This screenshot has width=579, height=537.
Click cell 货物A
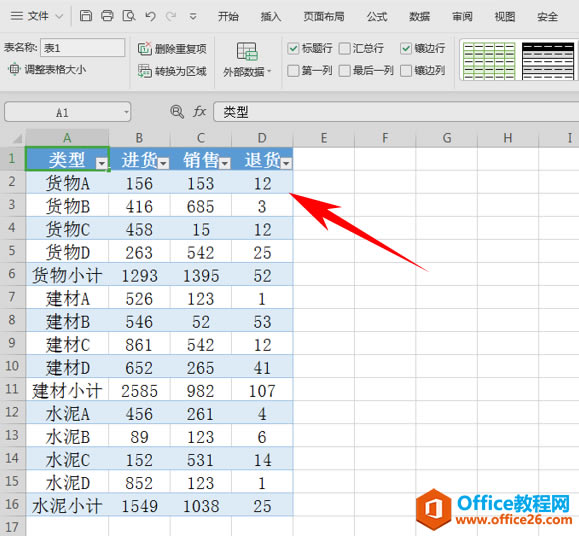click(x=67, y=182)
